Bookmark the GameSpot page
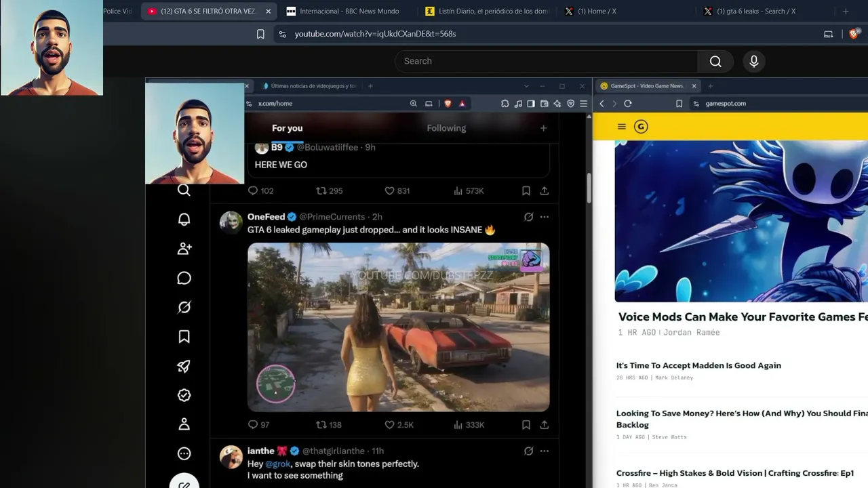Screen dimensions: 868x488 point(679,104)
